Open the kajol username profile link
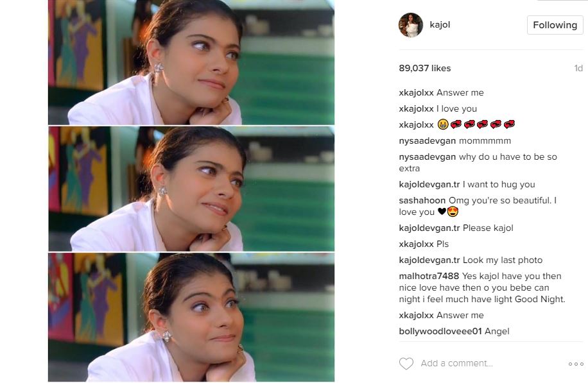 (440, 25)
